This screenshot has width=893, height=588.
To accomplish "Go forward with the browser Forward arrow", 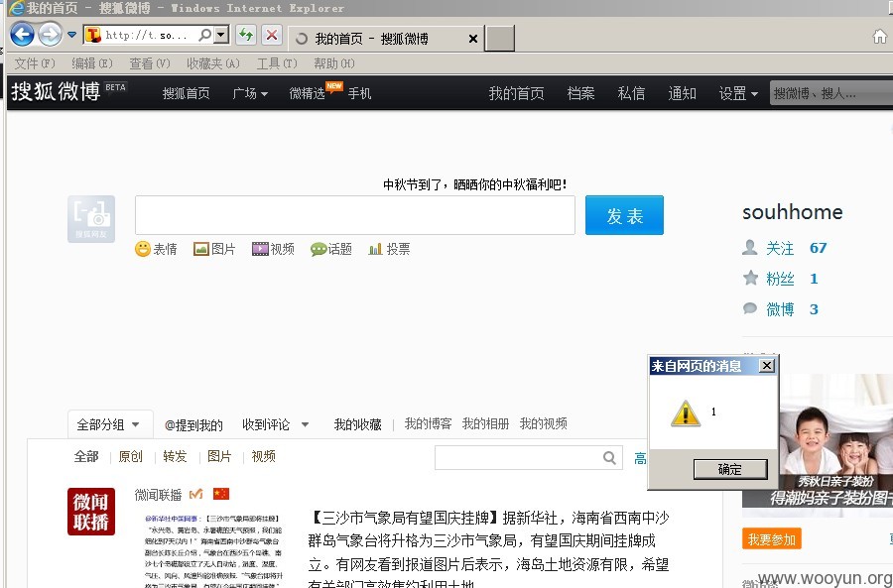I will click(51, 36).
